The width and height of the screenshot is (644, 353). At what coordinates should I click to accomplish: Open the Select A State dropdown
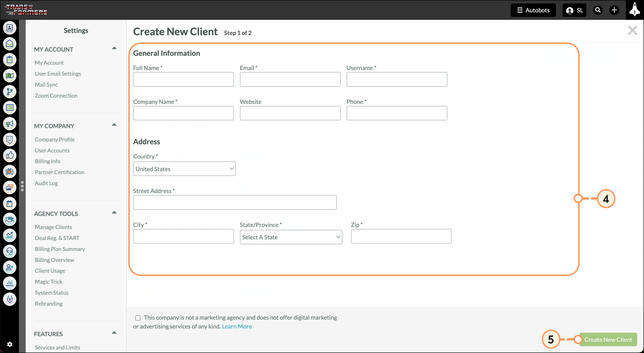[x=291, y=237]
